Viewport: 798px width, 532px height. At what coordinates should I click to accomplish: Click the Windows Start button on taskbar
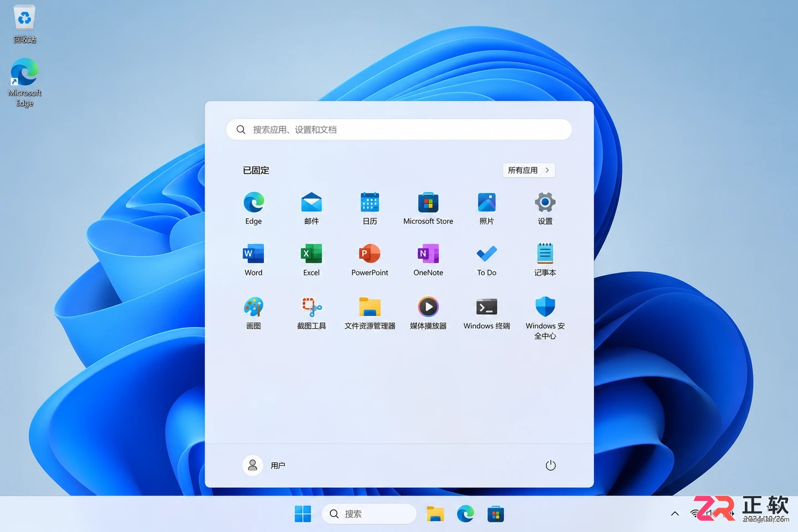point(303,514)
